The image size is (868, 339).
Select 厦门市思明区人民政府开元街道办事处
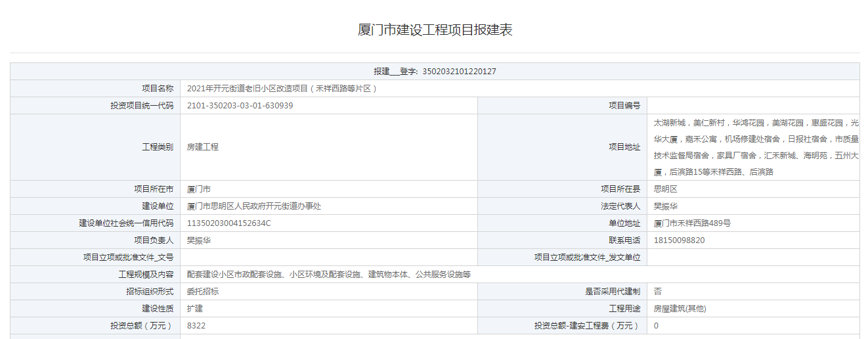point(254,206)
